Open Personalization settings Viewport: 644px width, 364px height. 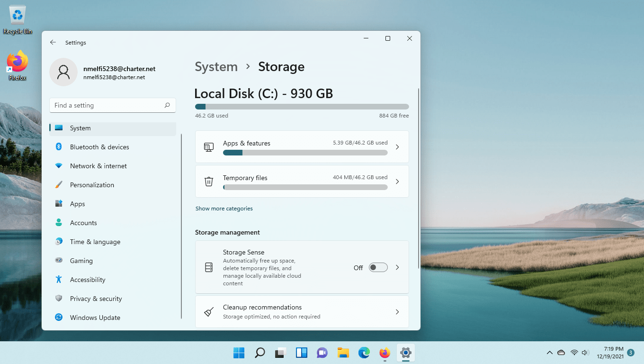point(113,185)
